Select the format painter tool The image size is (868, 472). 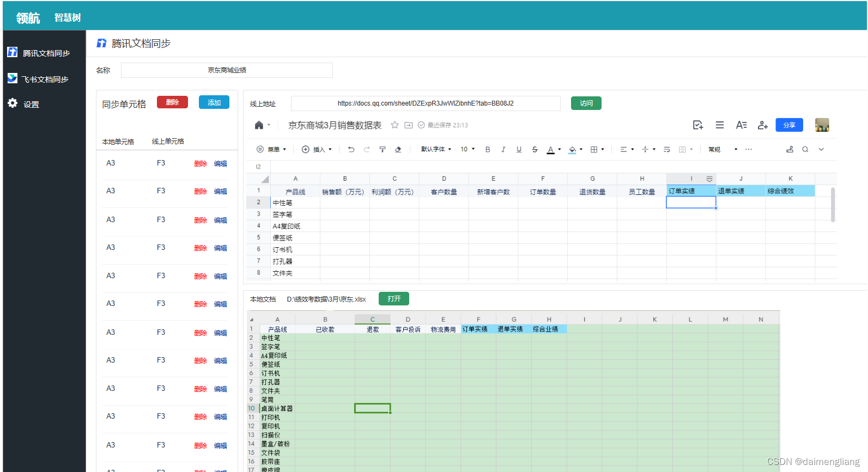coord(383,149)
